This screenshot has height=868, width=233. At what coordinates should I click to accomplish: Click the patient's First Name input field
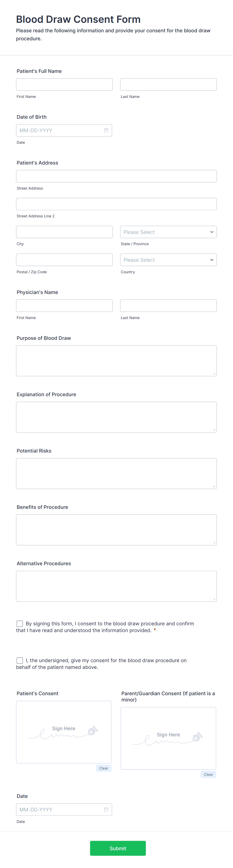click(64, 84)
